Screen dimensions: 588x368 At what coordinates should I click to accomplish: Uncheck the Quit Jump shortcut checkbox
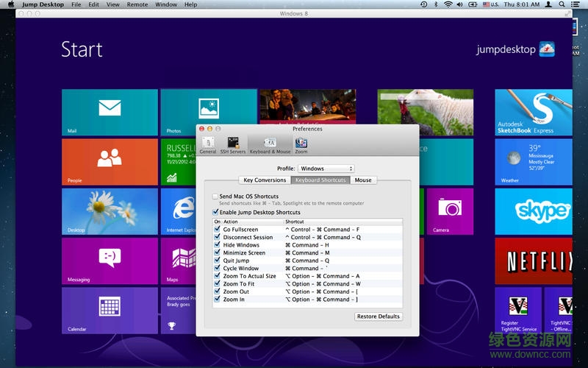coord(218,261)
